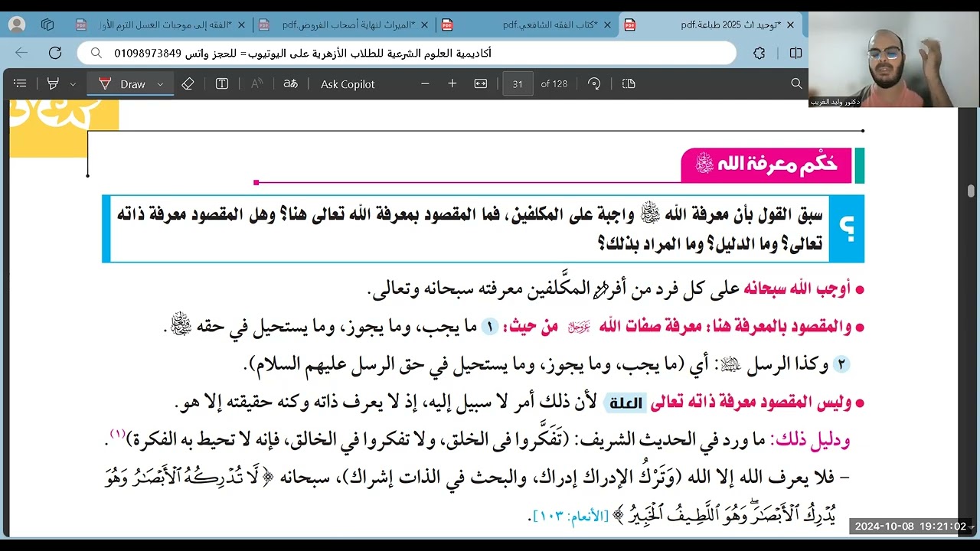This screenshot has width=980, height=551.
Task: Click the Fit to width icon
Action: [x=481, y=83]
